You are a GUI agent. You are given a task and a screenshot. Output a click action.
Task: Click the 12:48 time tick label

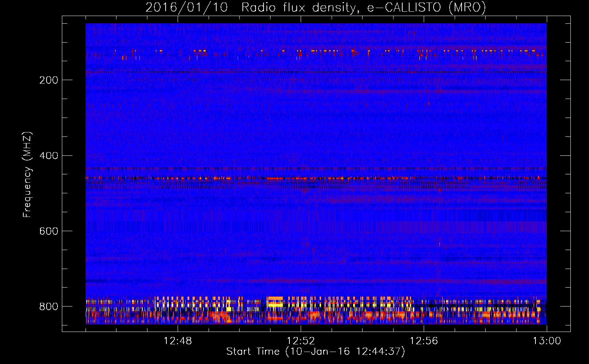pyautogui.click(x=178, y=341)
